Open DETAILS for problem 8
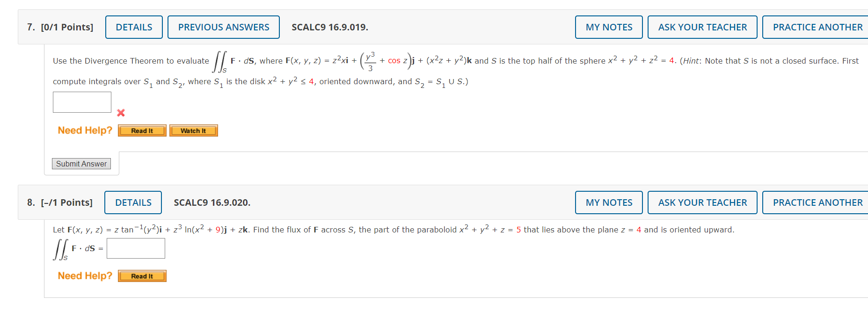 (x=133, y=202)
